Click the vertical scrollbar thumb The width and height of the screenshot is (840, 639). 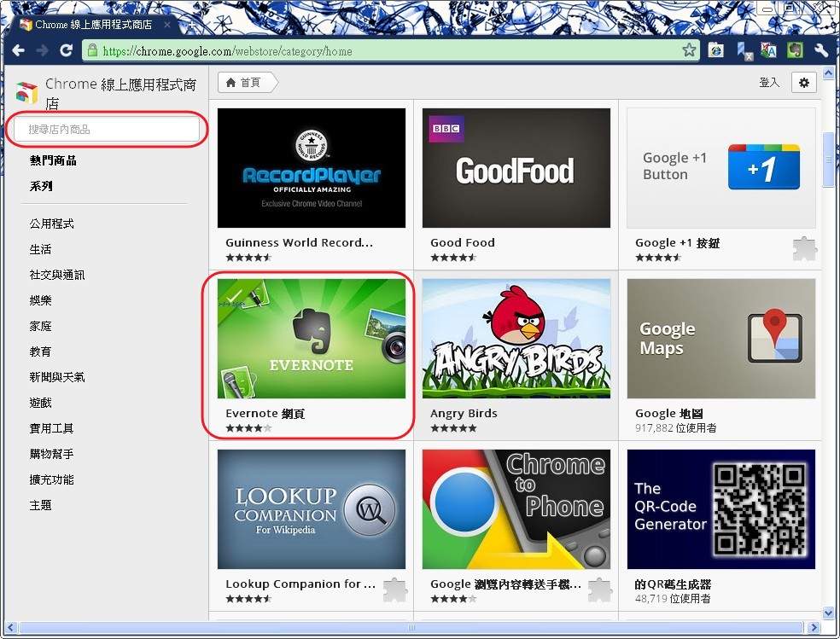[828, 159]
